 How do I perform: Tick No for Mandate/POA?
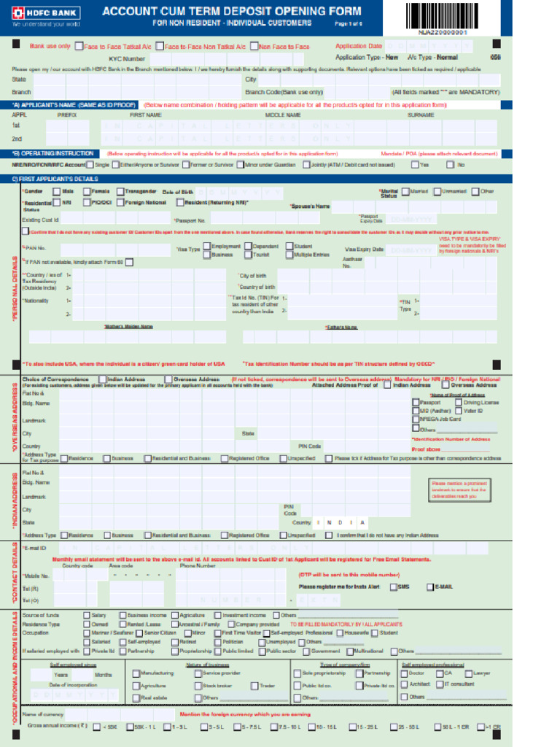pyautogui.click(x=451, y=165)
